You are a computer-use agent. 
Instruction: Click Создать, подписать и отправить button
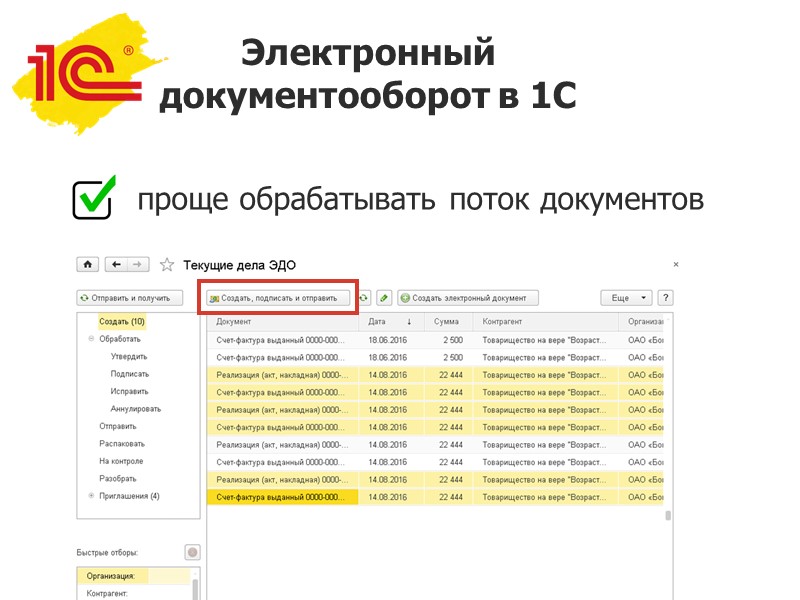point(278,298)
